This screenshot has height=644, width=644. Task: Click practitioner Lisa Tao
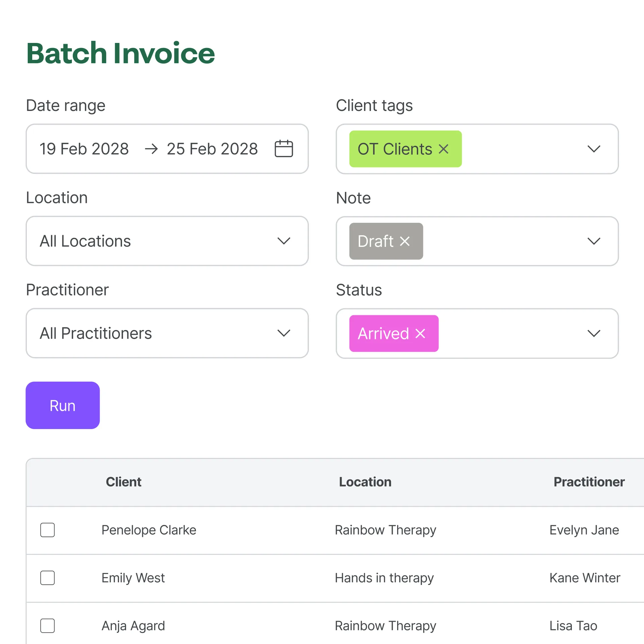573,626
